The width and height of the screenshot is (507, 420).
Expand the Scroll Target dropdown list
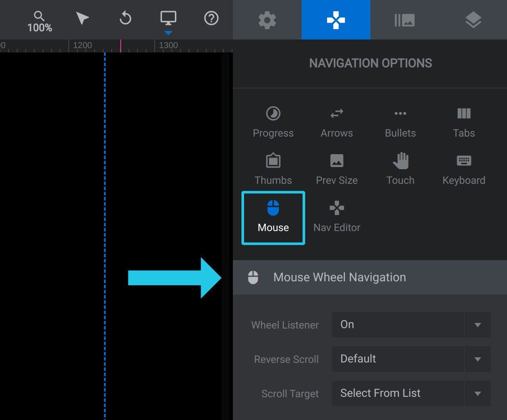click(411, 393)
